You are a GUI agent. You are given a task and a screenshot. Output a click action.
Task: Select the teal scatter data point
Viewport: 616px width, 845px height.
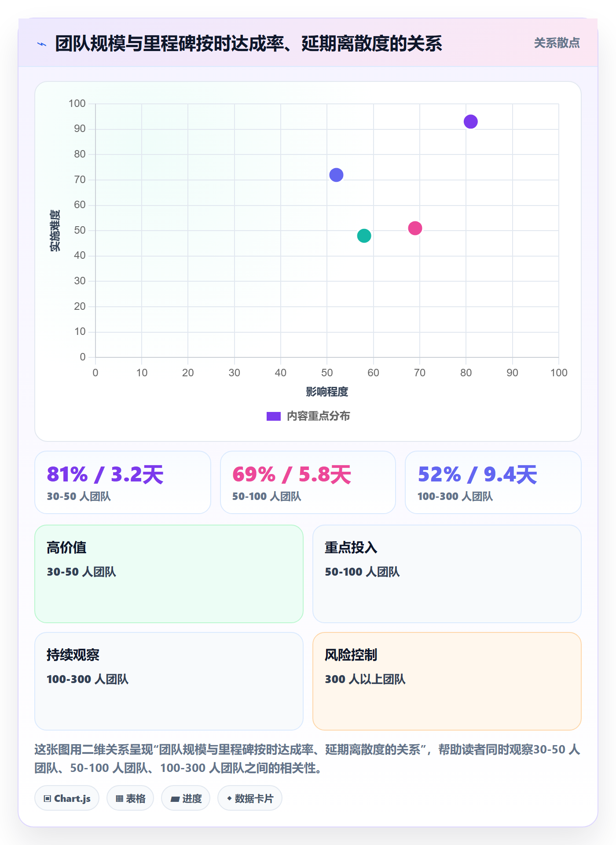(364, 236)
